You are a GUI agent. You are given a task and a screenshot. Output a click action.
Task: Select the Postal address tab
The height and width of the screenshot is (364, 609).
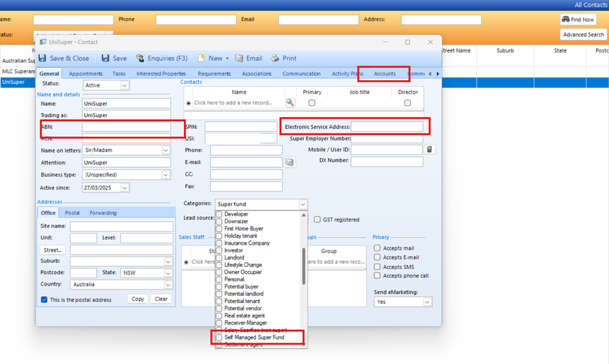pos(73,213)
